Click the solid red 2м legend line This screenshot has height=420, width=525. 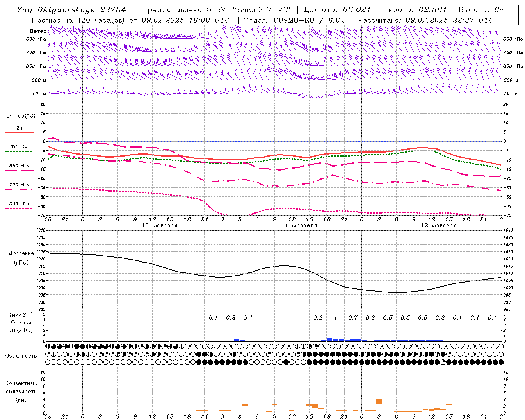point(19,132)
